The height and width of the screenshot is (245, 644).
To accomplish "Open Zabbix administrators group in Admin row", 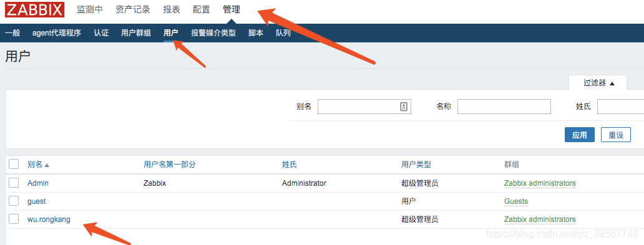I will 540,183.
